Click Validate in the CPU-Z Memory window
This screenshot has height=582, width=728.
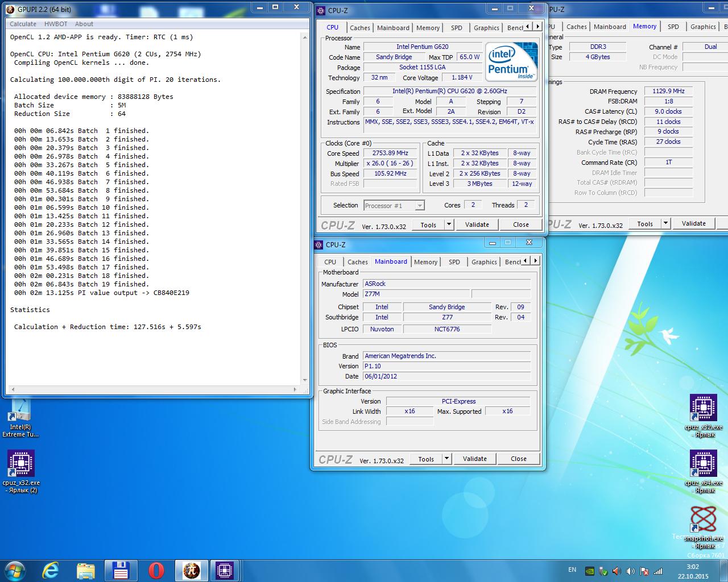(694, 223)
